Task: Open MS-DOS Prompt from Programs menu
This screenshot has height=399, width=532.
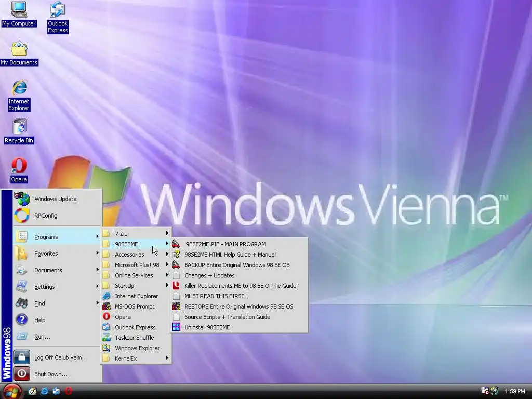Action: tap(136, 307)
